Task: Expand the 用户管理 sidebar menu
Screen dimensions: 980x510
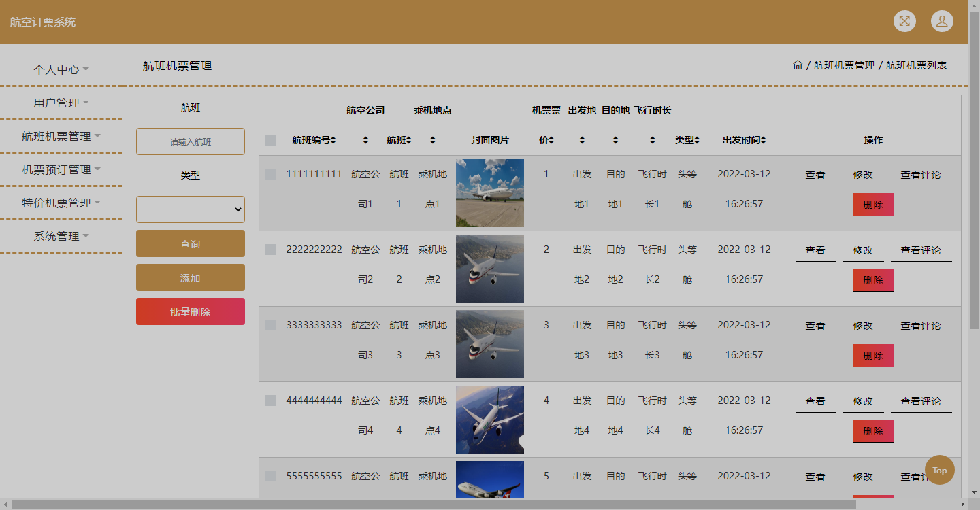Action: coord(60,103)
